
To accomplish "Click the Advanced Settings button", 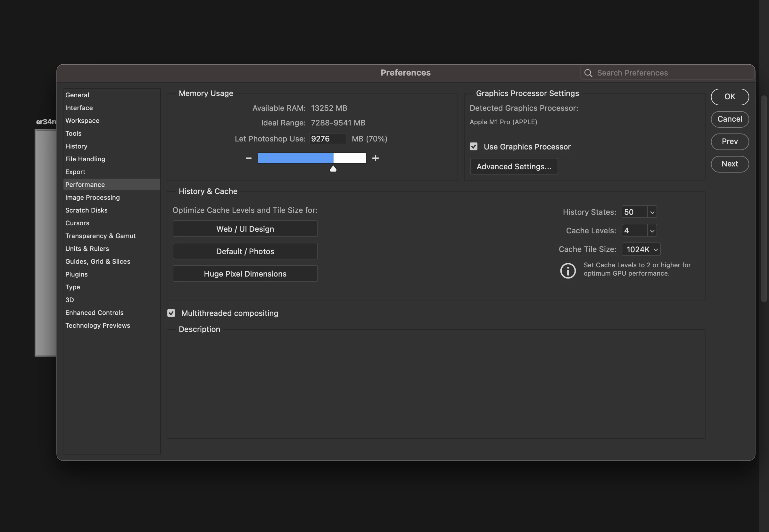I will click(x=514, y=166).
